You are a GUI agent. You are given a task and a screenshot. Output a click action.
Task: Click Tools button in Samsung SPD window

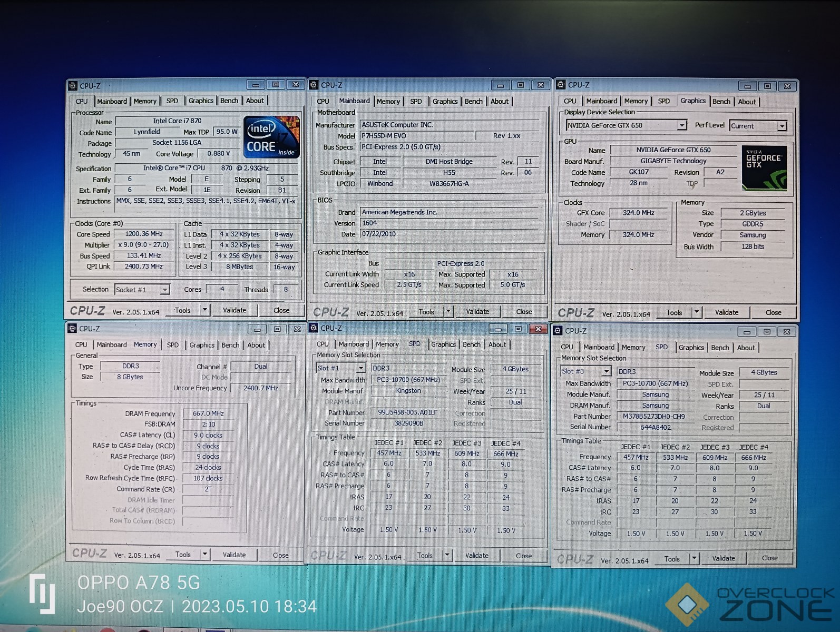(x=672, y=559)
